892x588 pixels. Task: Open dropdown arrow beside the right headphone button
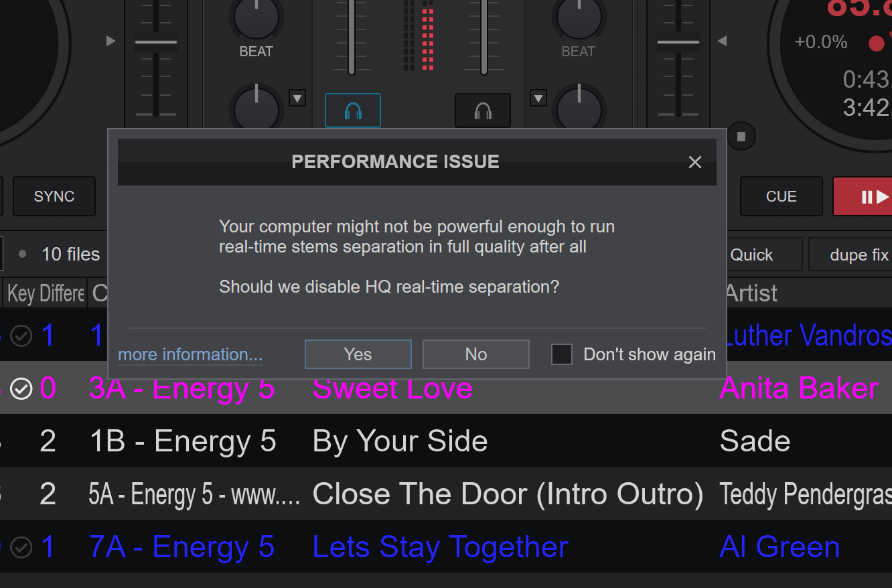538,98
